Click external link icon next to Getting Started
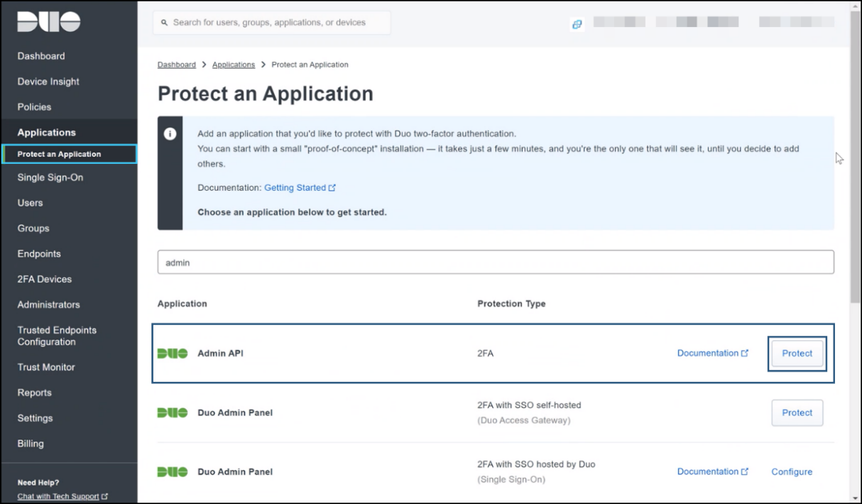The height and width of the screenshot is (504, 862). (x=332, y=188)
